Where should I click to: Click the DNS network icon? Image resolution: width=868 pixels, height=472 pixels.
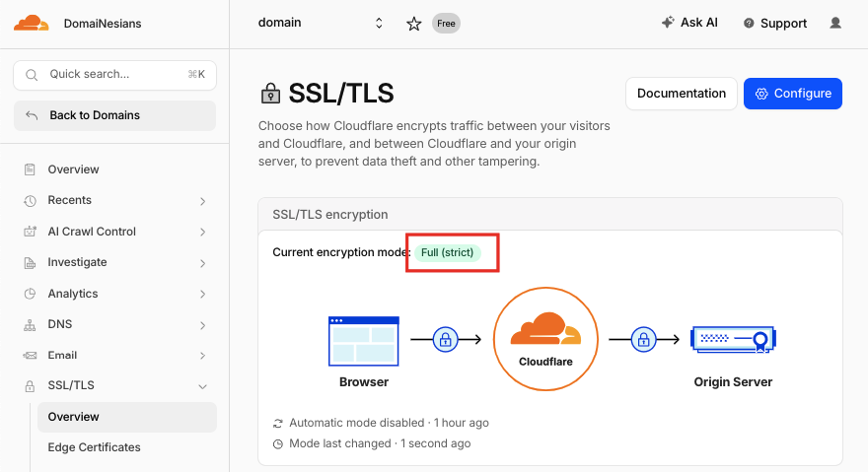[x=30, y=325]
